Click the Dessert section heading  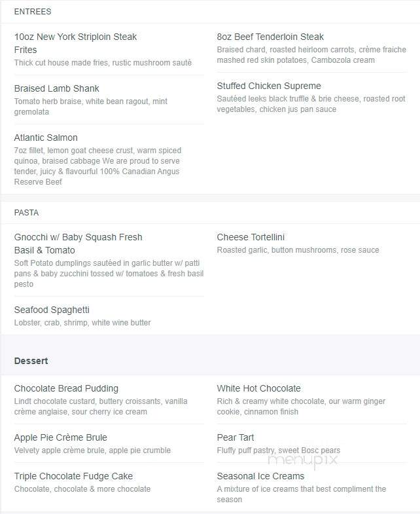coord(31,361)
